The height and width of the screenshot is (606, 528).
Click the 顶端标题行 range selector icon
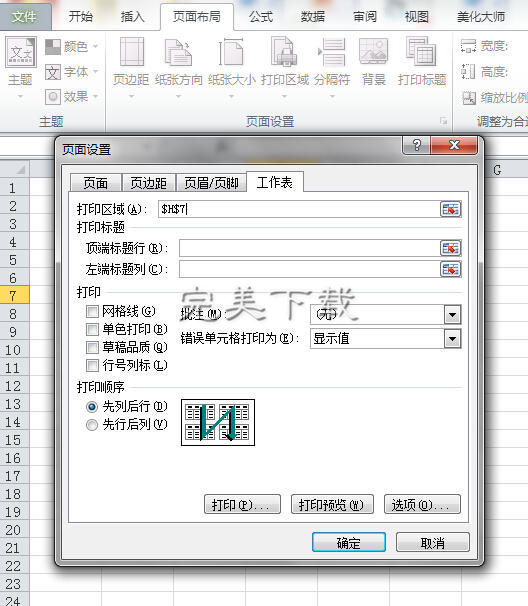pyautogui.click(x=450, y=248)
